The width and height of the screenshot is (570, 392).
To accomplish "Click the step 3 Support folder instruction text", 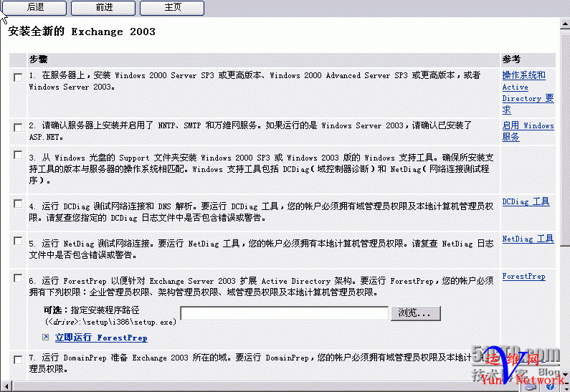I will pos(261,169).
